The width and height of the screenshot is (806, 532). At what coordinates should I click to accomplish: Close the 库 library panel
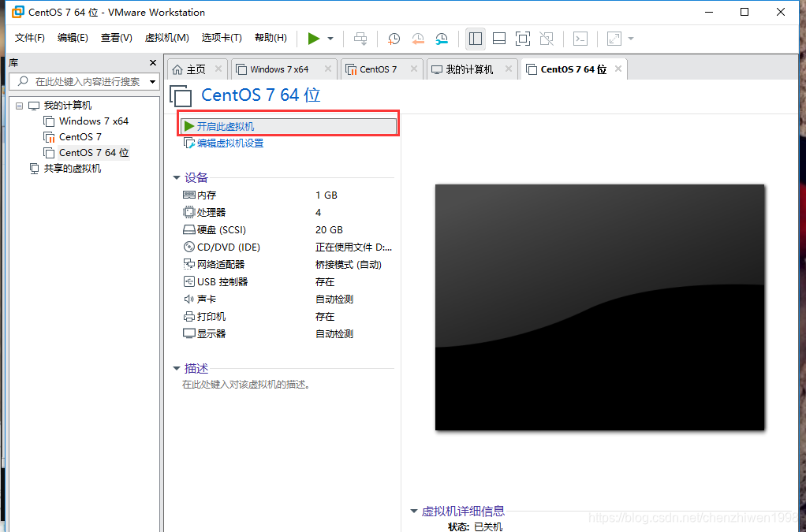(x=153, y=62)
